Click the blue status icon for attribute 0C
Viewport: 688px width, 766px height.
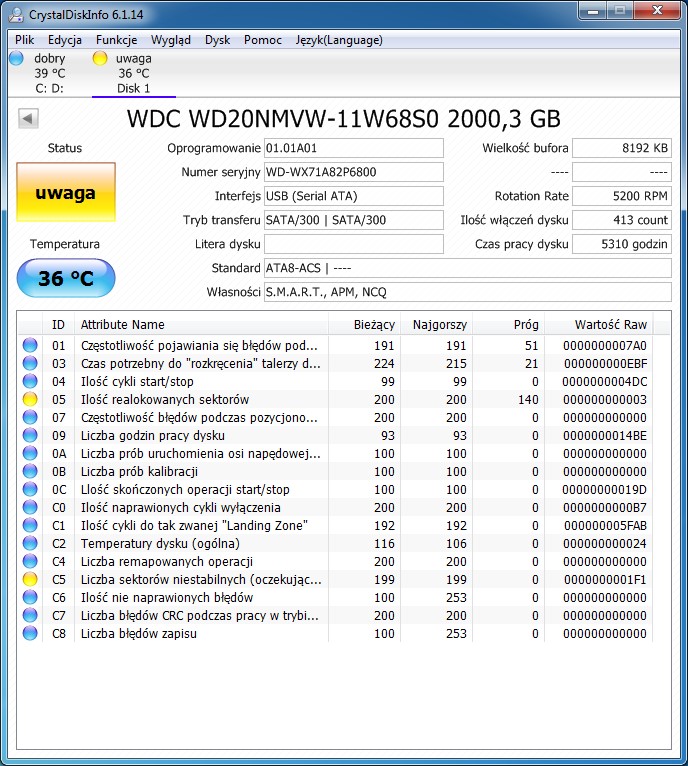[x=30, y=489]
